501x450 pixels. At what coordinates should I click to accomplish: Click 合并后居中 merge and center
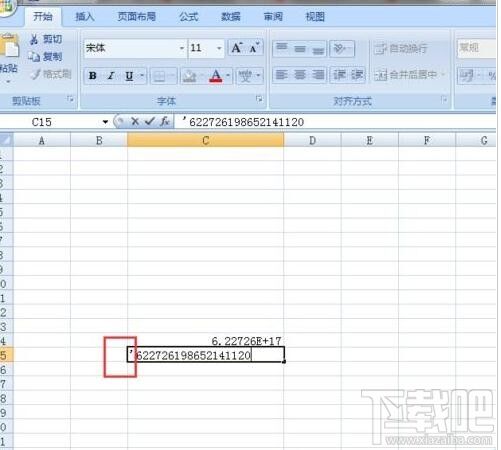click(405, 75)
